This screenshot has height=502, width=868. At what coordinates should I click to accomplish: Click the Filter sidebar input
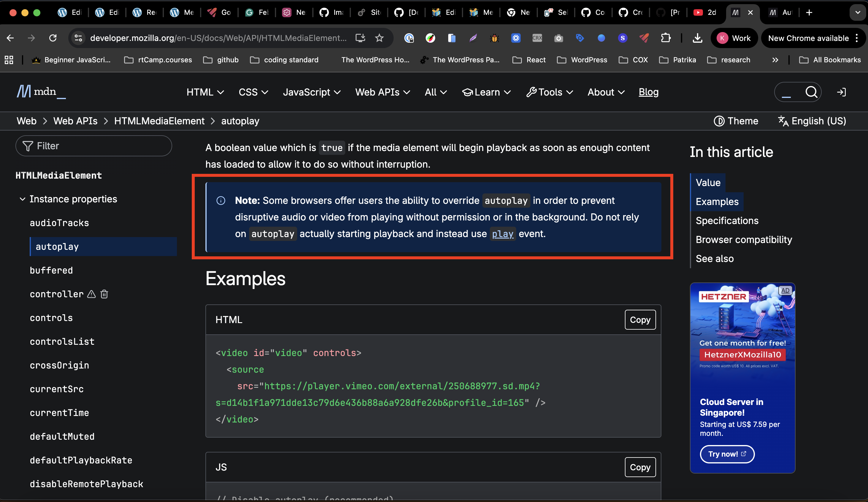pyautogui.click(x=94, y=146)
